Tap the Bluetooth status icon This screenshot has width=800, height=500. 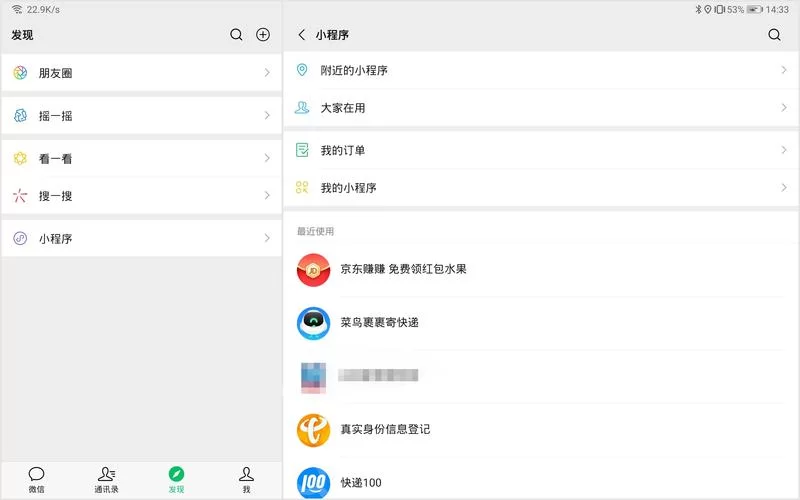click(x=698, y=9)
